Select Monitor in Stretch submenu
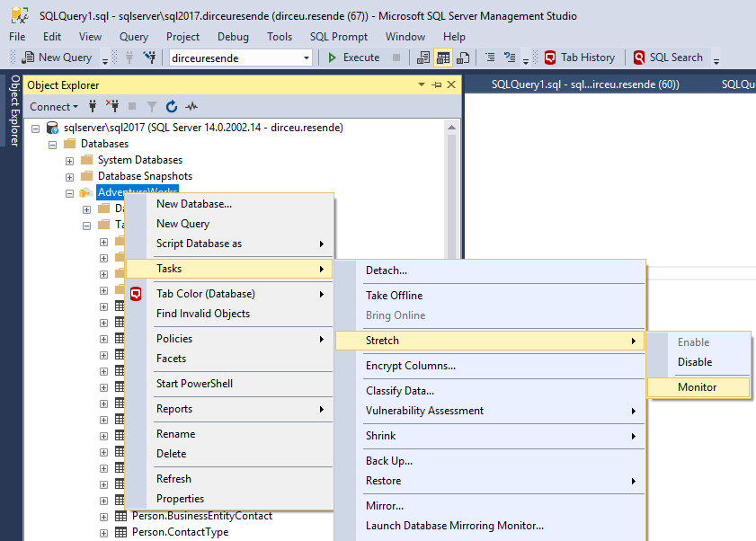 (x=698, y=387)
